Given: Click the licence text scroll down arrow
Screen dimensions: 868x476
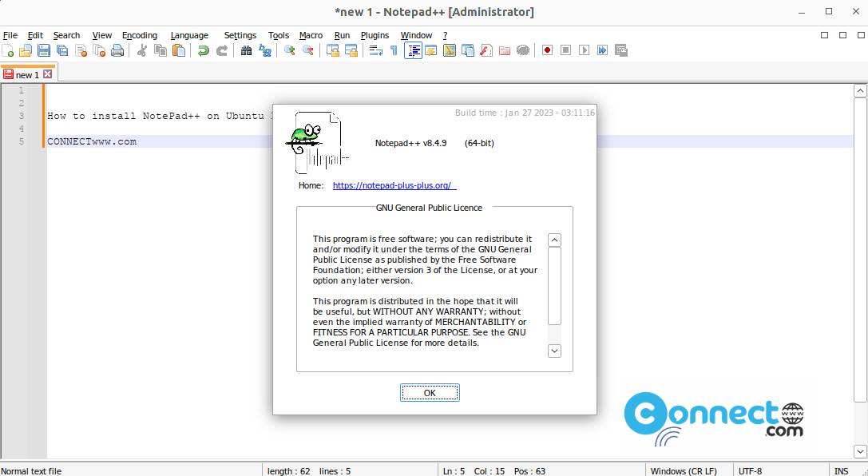Looking at the screenshot, I should [x=554, y=351].
